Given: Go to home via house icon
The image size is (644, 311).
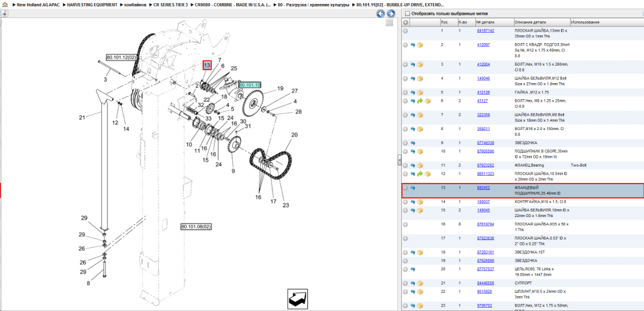Looking at the screenshot, I should click(x=4, y=5).
